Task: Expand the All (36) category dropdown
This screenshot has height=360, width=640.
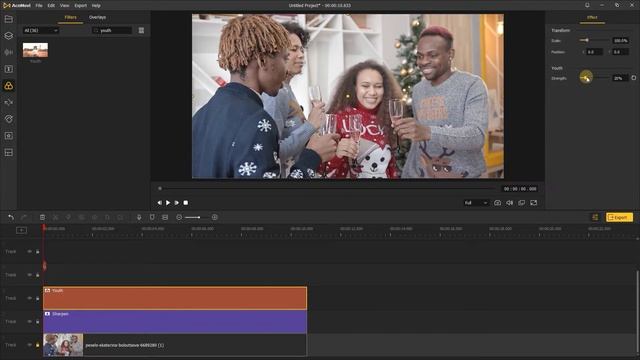Action: pyautogui.click(x=41, y=30)
